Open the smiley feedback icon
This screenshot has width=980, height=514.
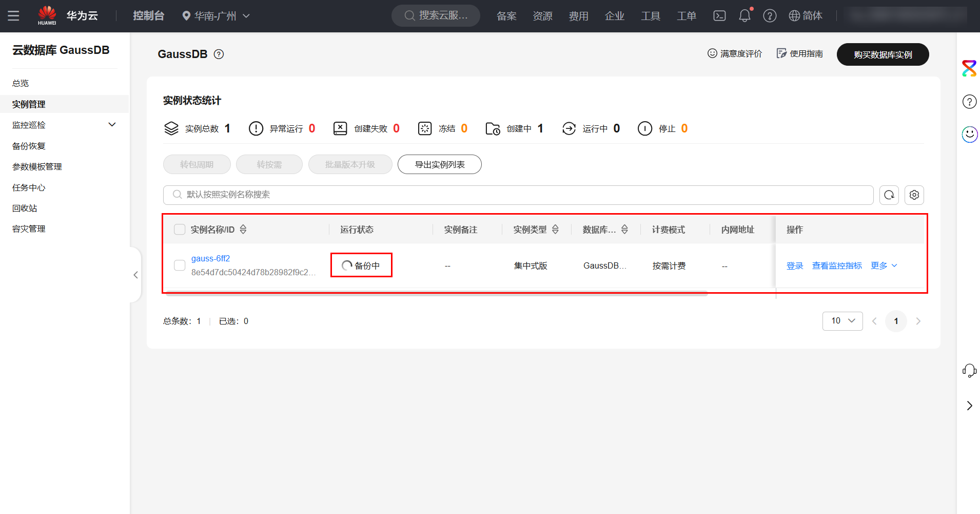pos(969,135)
